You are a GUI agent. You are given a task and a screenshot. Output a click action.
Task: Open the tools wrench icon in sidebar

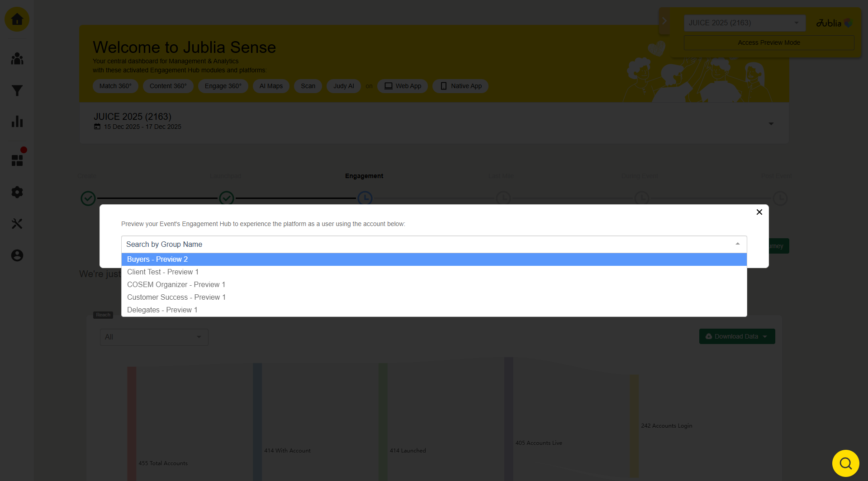(x=17, y=224)
